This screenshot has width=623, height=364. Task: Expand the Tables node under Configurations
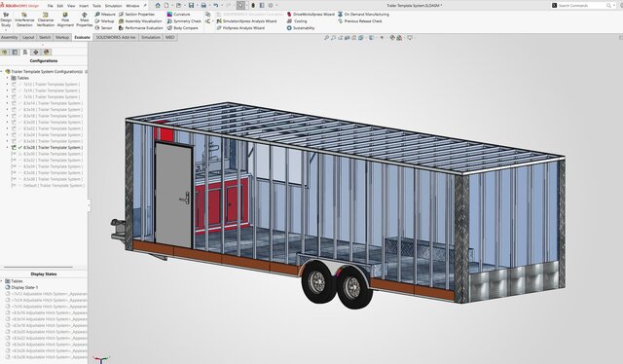click(x=7, y=78)
